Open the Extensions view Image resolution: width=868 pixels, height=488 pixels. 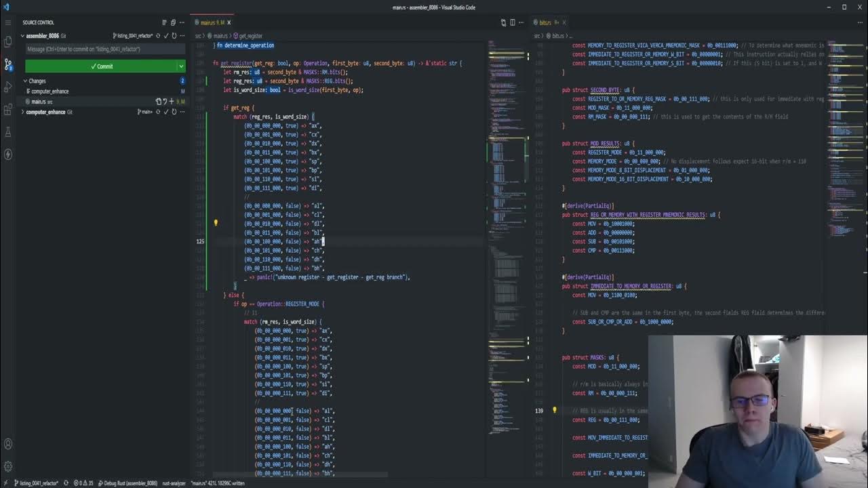pos(8,109)
